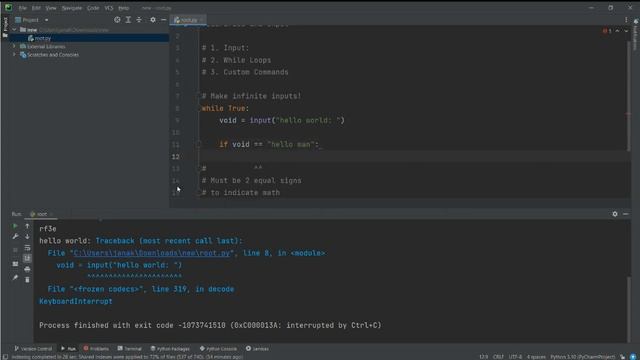Click the UTF-8 encoding selector
Viewport: 640px width, 360px height.
click(x=515, y=357)
